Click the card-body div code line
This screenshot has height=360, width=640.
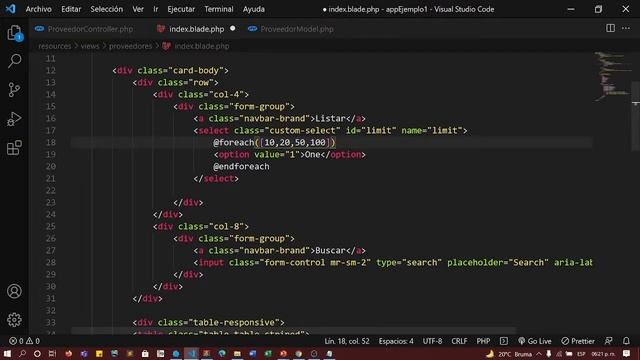click(x=170, y=71)
